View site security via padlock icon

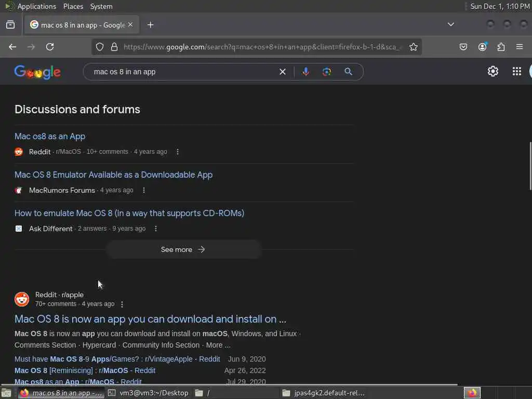coord(114,47)
